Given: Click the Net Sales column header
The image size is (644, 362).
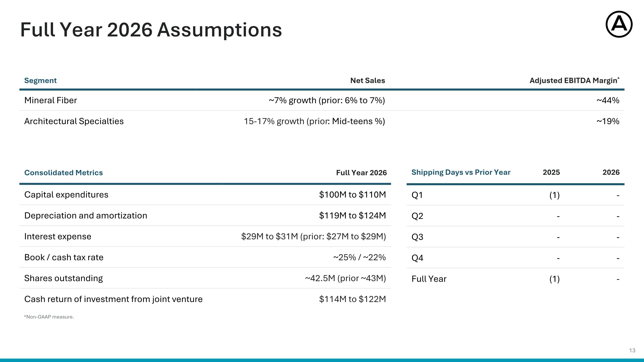Looking at the screenshot, I should pyautogui.click(x=368, y=80).
